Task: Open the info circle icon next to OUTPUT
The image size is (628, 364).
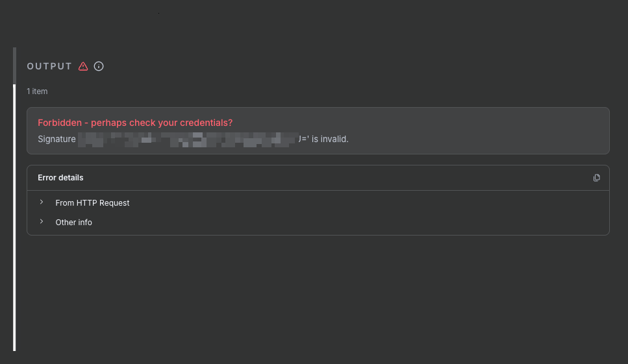Action: [x=99, y=66]
